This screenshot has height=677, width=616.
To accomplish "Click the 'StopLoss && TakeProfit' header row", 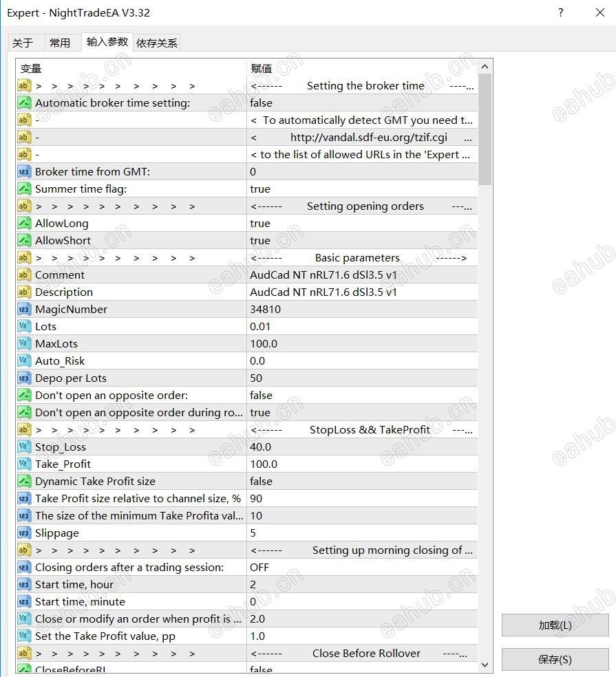I will (247, 429).
